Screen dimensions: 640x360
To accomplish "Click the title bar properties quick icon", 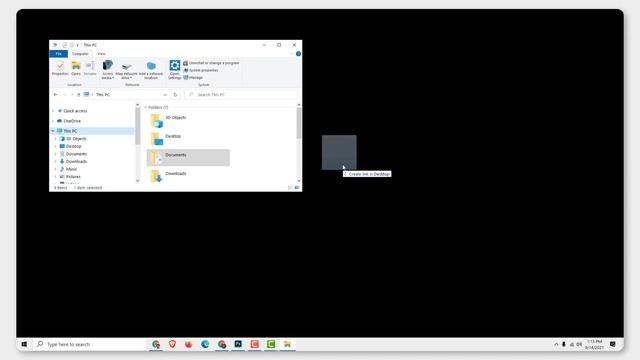I will click(x=64, y=45).
